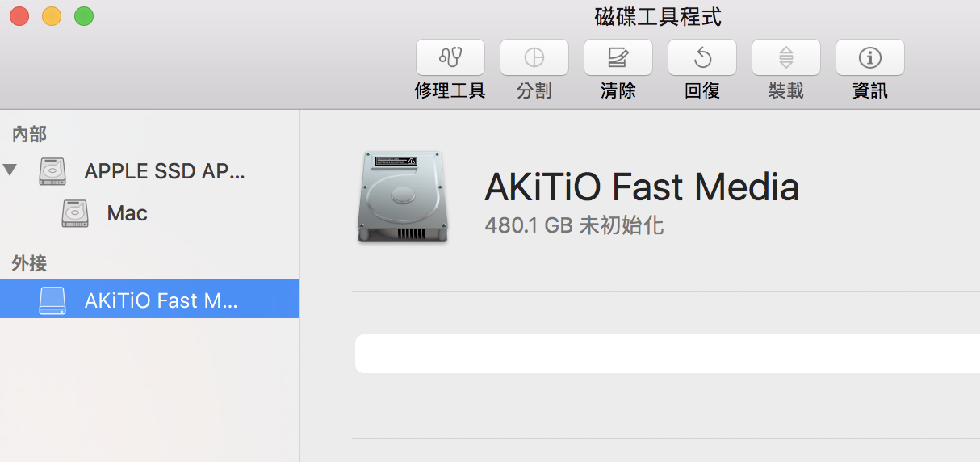Image resolution: width=980 pixels, height=462 pixels.
Task: Click the Restore arrow icon (回復)
Action: pyautogui.click(x=701, y=57)
